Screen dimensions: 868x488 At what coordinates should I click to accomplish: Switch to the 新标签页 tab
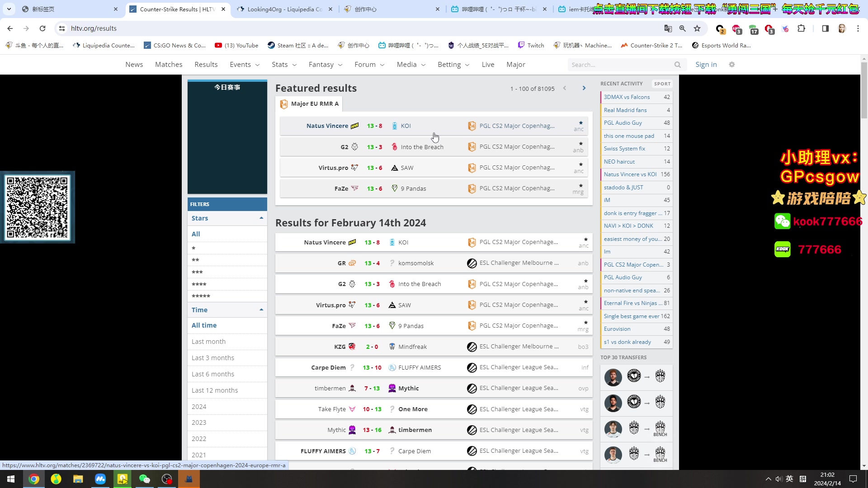pos(70,9)
